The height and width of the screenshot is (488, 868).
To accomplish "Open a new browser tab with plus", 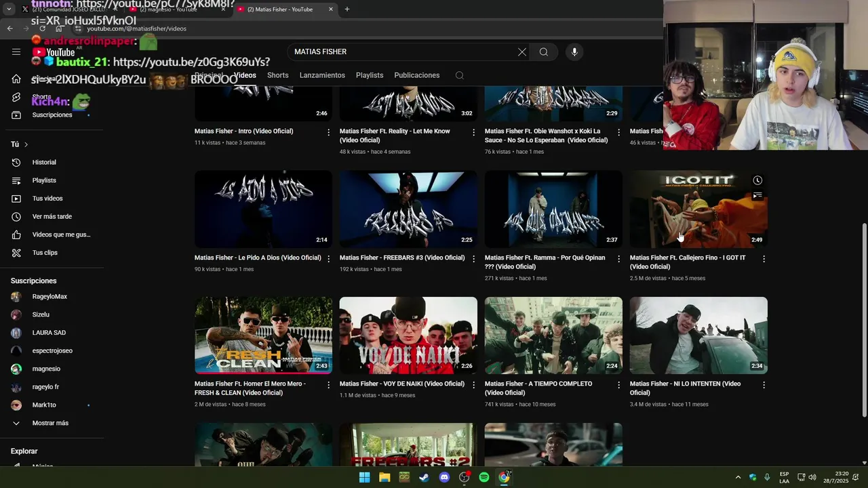I will tap(347, 9).
